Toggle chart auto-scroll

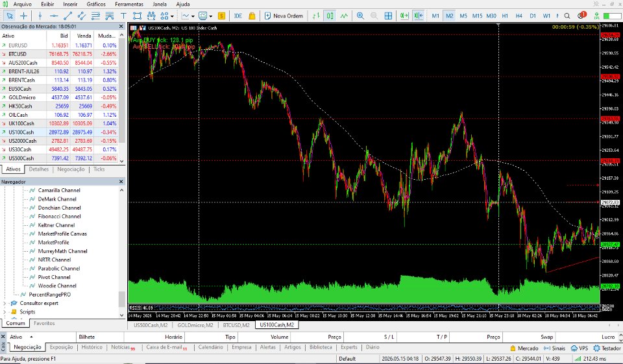[404, 16]
